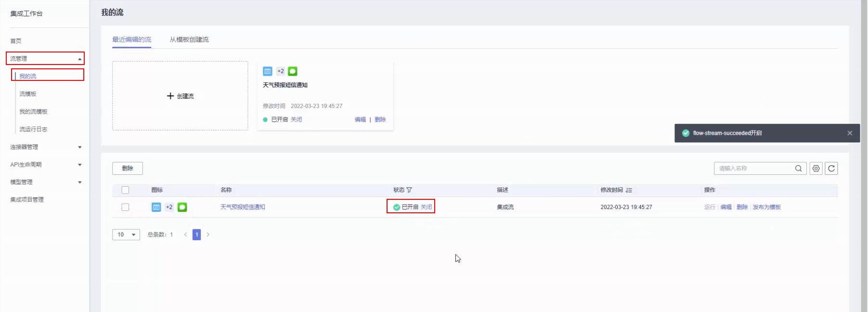Click 运行 in the table operations column

click(710, 207)
